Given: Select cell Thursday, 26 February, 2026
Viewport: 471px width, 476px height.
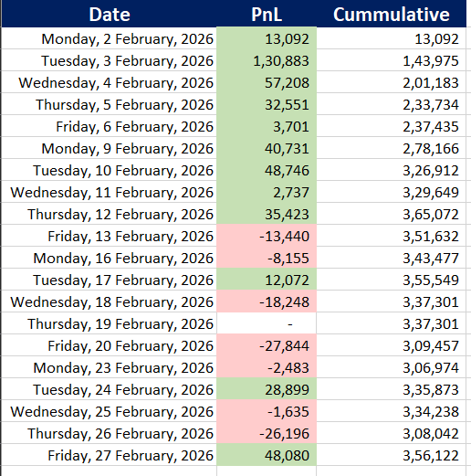Looking at the screenshot, I should 110,433.
